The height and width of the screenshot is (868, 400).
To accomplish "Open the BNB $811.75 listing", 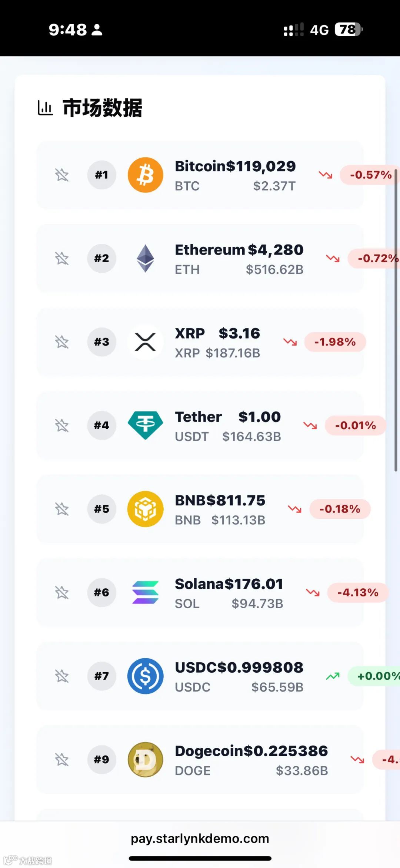I will pos(200,509).
